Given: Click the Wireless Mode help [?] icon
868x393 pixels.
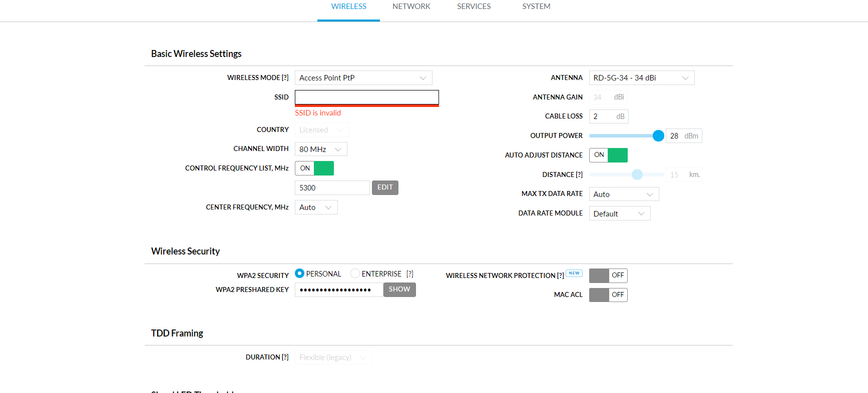Looking at the screenshot, I should 285,78.
